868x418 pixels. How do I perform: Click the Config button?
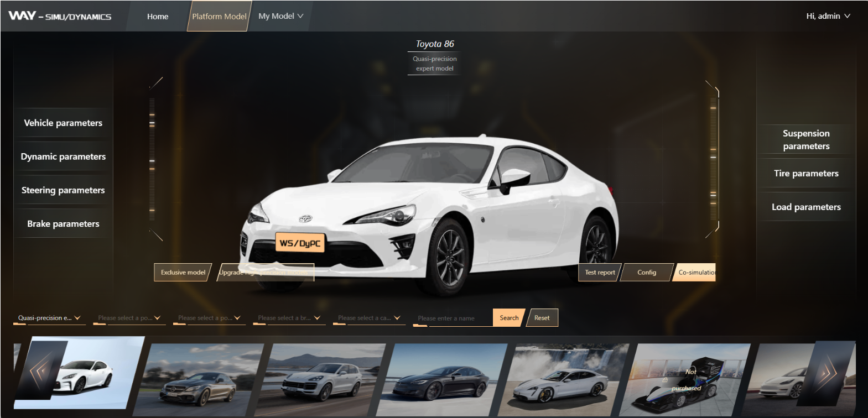(647, 272)
